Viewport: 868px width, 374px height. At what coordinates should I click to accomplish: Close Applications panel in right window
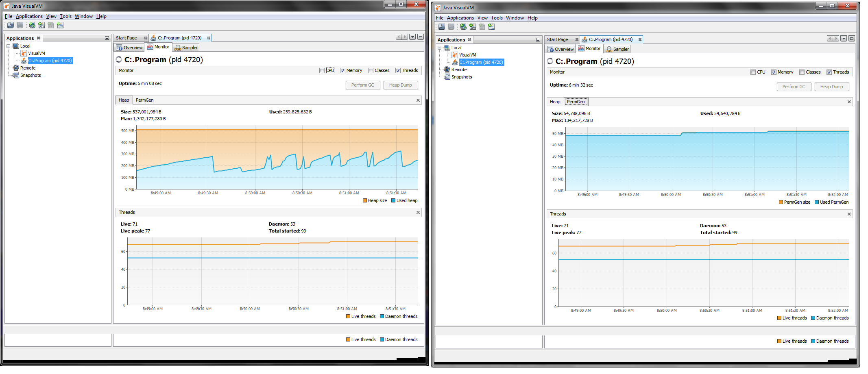point(470,40)
